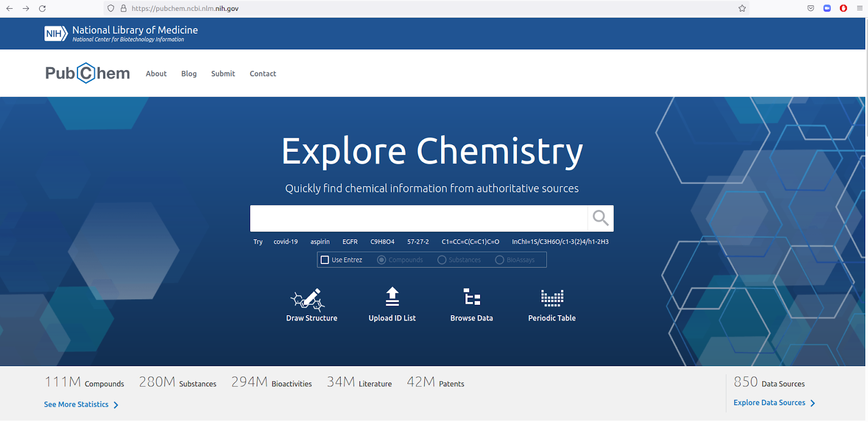Screen dimensions: 868x422
Task: Click the 34M Literature statistic
Action: (359, 382)
